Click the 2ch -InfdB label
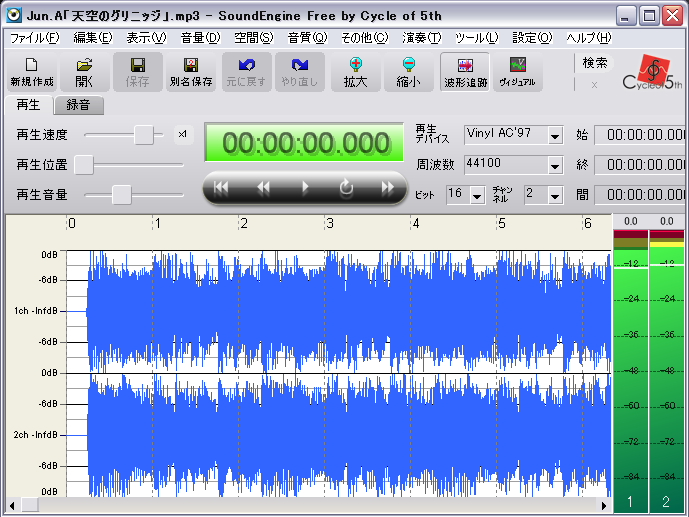The width and height of the screenshot is (689, 517). [x=36, y=435]
